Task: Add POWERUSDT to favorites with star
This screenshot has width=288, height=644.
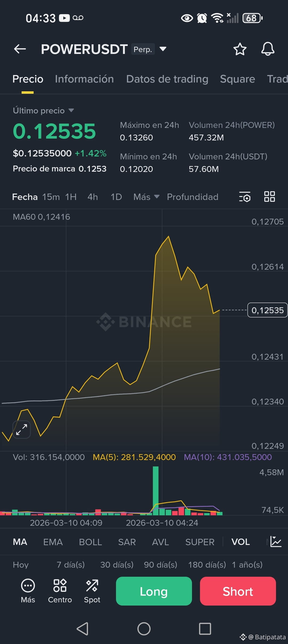Action: click(240, 49)
